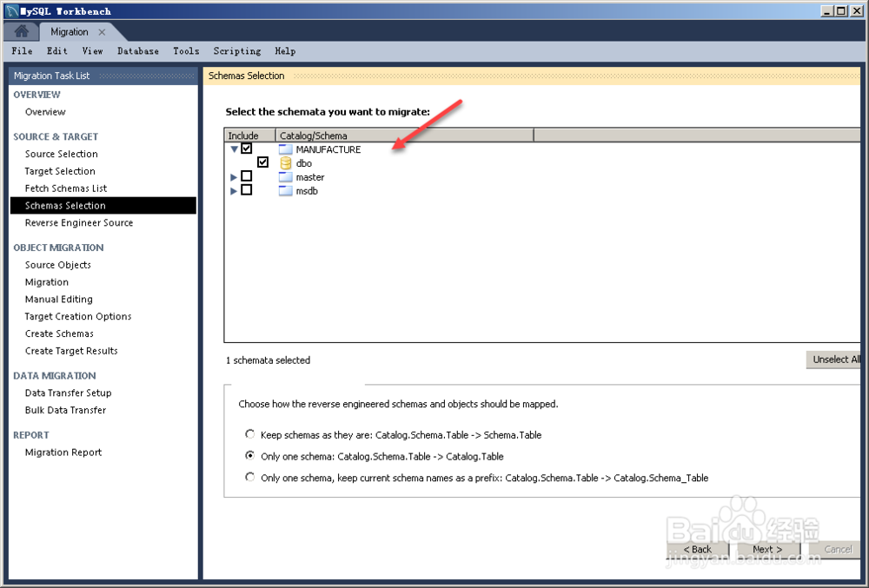Close the Migration tab
Image resolution: width=869 pixels, height=588 pixels.
point(102,32)
